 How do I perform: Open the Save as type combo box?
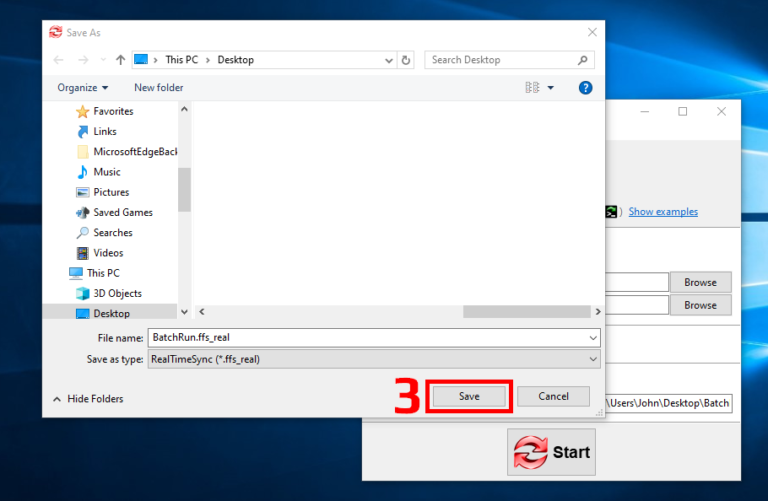[374, 359]
